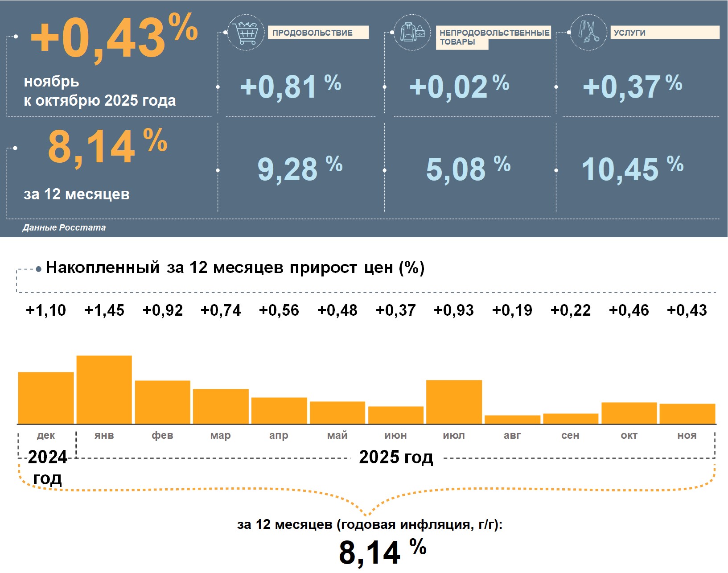Screen dimensions: 728x573
Task: Select the УСЛУГИ category label
Action: (664, 33)
